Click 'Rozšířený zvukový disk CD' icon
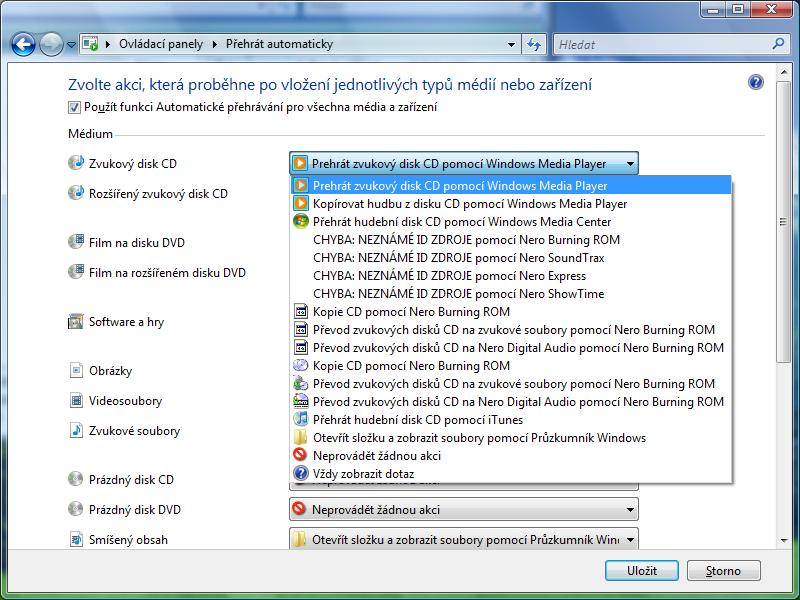Screen dimensions: 800x600 (76, 193)
